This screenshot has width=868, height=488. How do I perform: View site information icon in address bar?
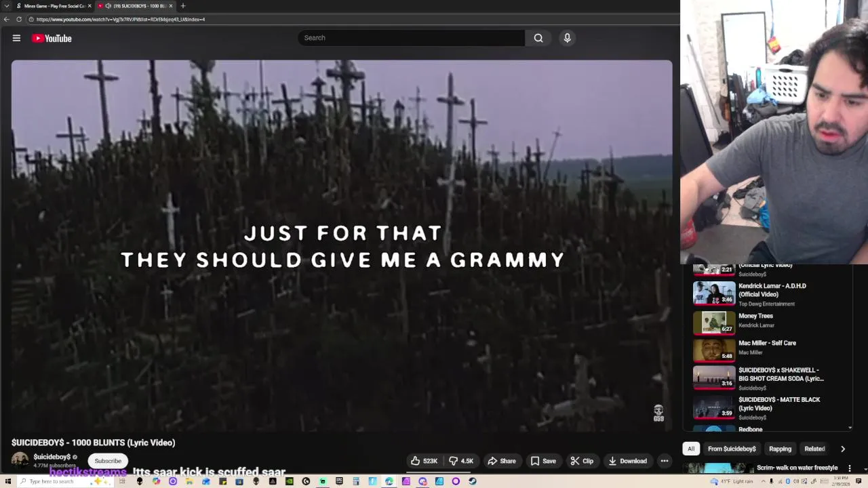coord(31,20)
